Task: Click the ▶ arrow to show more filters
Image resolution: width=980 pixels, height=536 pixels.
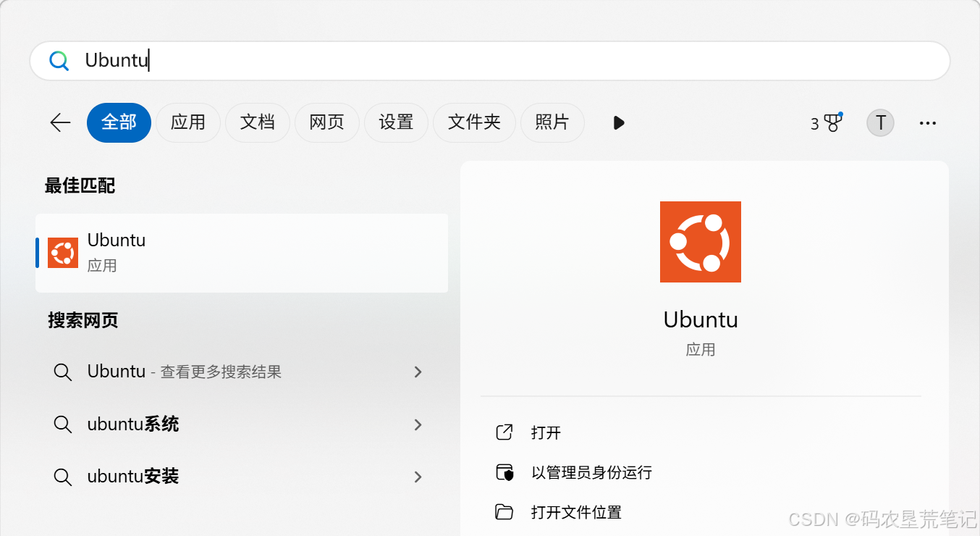Action: click(619, 122)
